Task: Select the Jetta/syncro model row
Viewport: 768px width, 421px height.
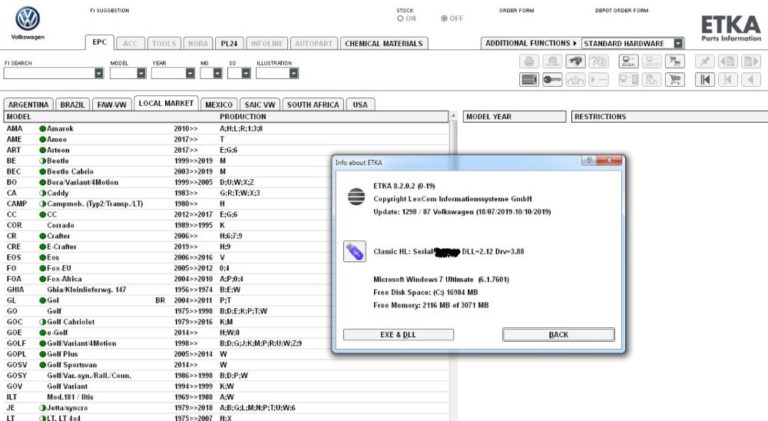Action: click(x=226, y=408)
